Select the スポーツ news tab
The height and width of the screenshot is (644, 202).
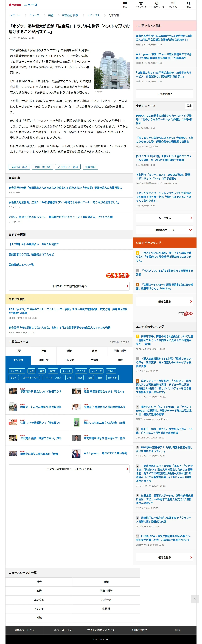[x=44, y=360]
